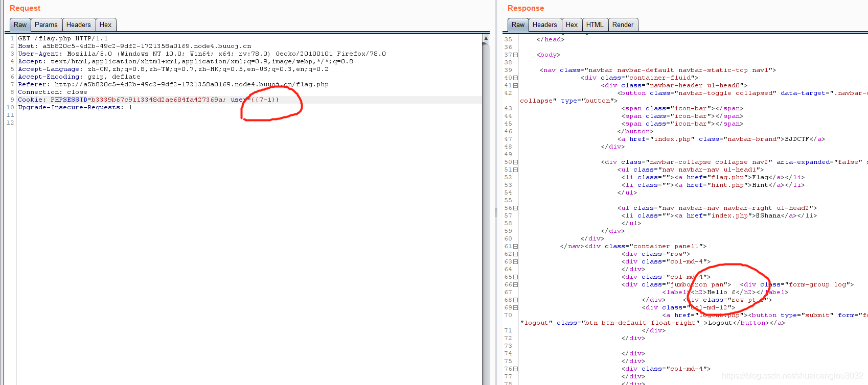This screenshot has height=385, width=868.
Task: Collapse the navbar-collapse div fold on line 50
Action: coord(515,162)
